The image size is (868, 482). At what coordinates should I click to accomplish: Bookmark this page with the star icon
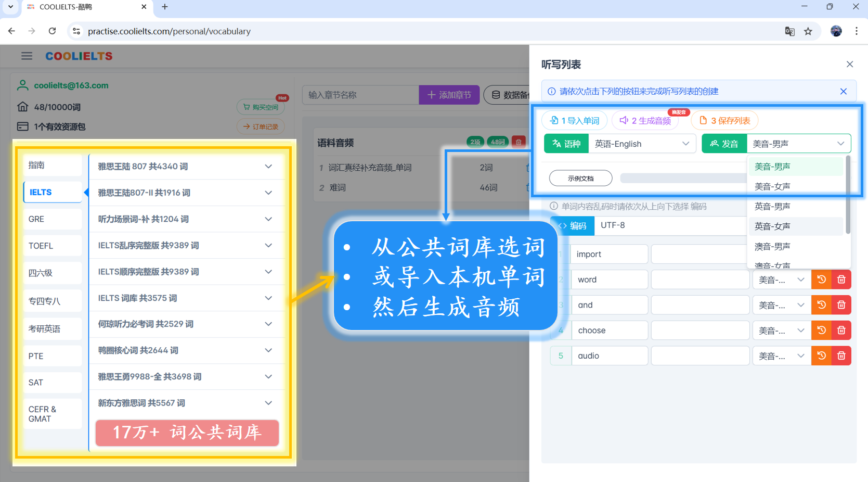pos(808,31)
